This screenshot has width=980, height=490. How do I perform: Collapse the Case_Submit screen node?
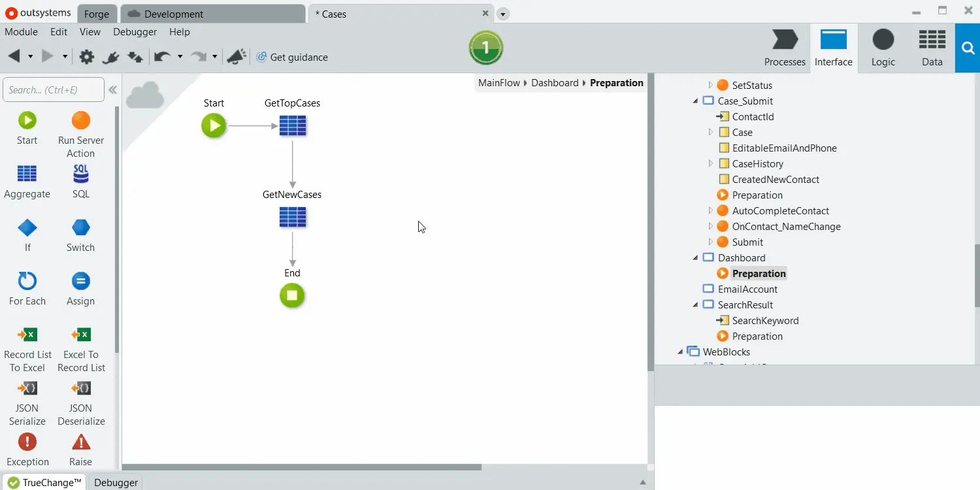pyautogui.click(x=695, y=101)
